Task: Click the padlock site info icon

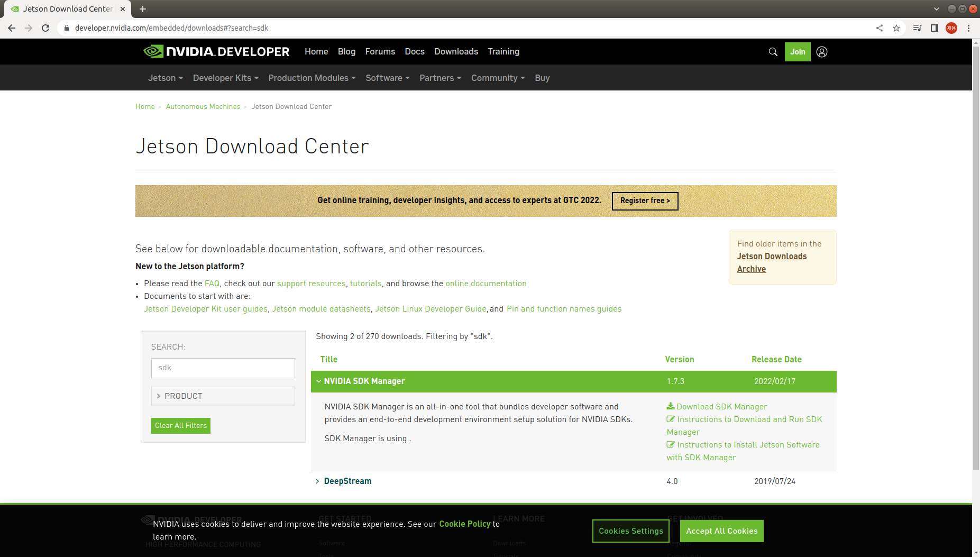Action: coord(66,28)
